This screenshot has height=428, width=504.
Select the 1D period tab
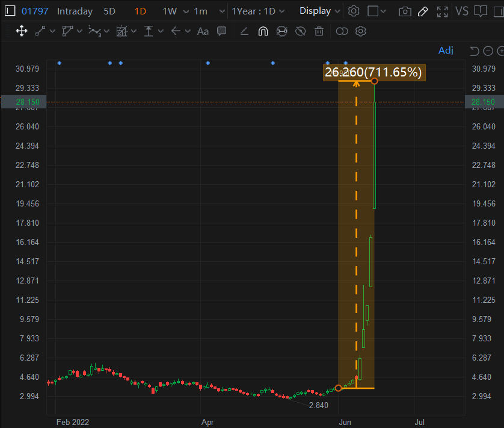pos(140,11)
